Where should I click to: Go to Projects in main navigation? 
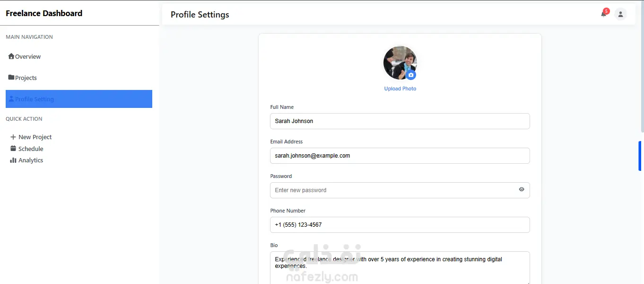click(x=26, y=78)
